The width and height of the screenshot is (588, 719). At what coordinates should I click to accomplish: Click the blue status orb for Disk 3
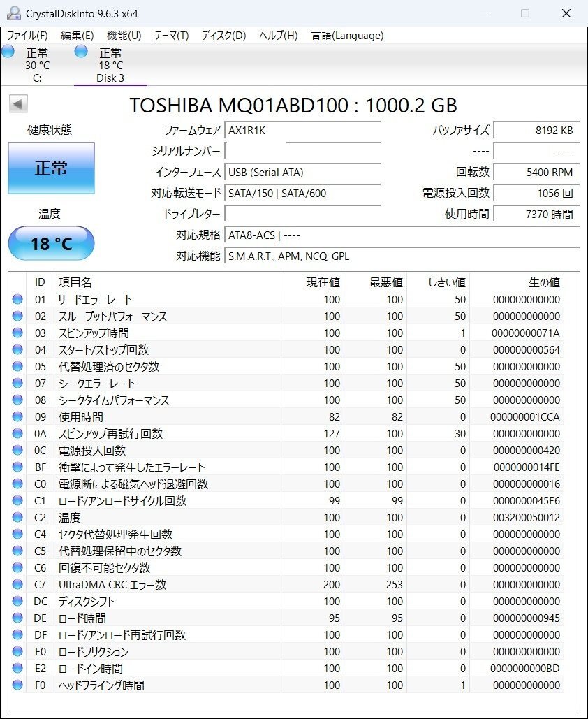coord(81,52)
